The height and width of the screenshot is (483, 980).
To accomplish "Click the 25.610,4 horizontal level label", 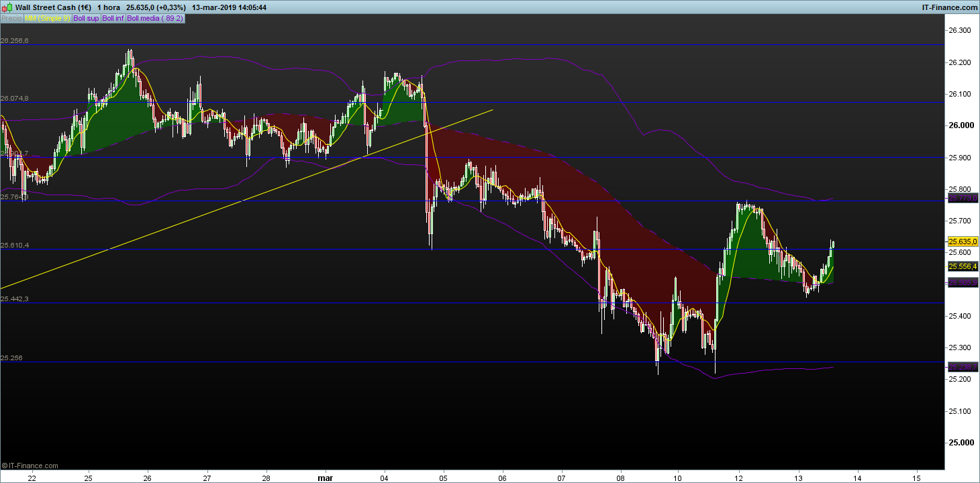I will pyautogui.click(x=15, y=246).
